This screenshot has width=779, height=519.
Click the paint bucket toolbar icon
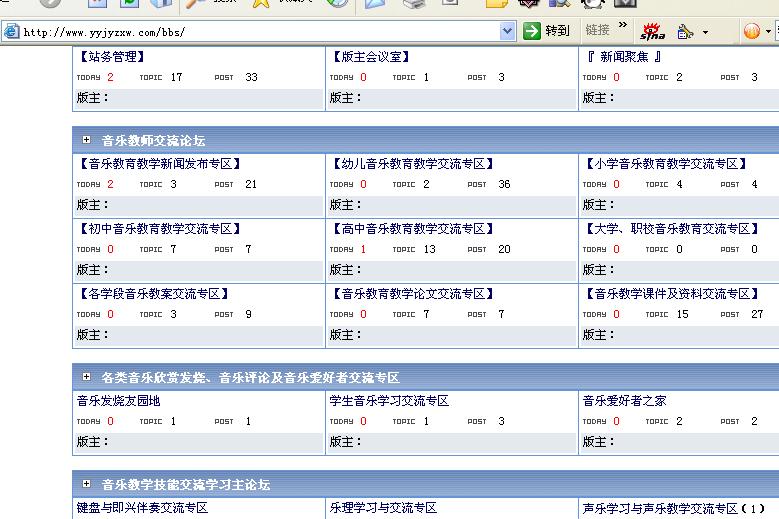click(x=685, y=32)
